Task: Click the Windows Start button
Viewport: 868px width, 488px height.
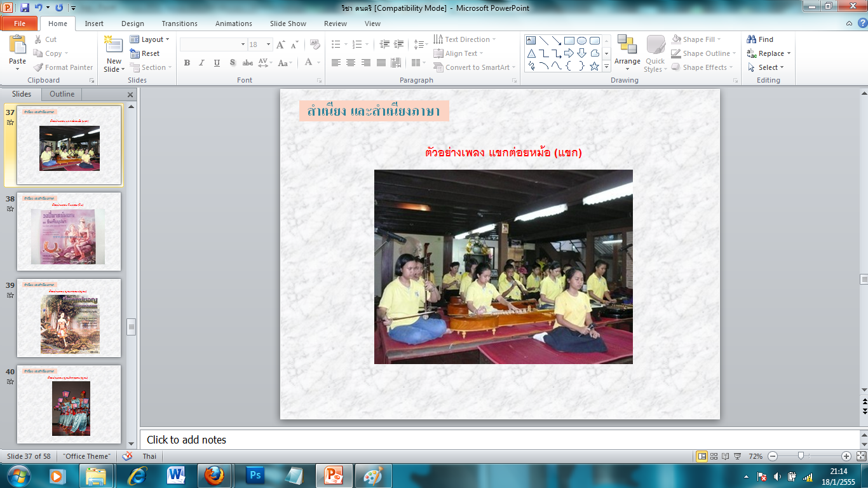Action: tap(17, 475)
